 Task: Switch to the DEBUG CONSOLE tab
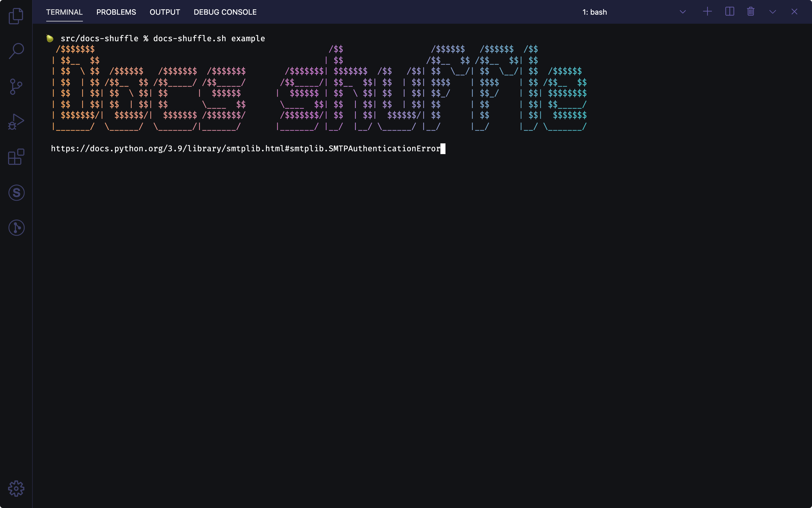tap(225, 12)
